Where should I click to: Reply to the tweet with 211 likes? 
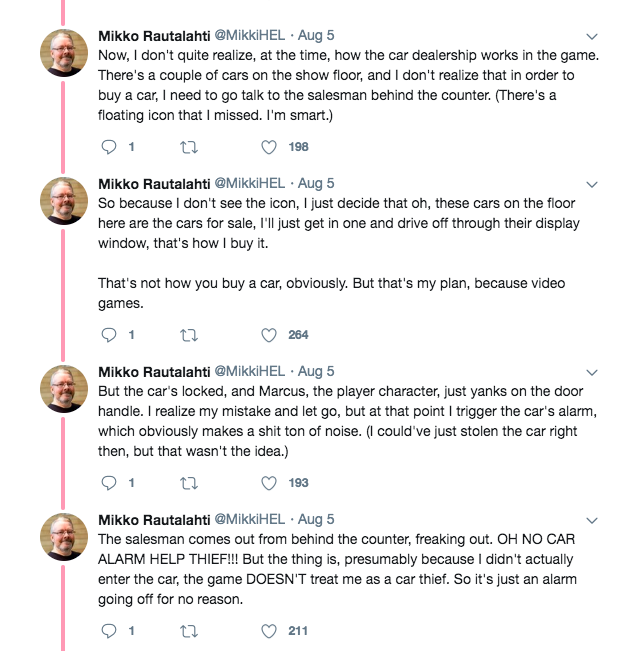[x=111, y=631]
